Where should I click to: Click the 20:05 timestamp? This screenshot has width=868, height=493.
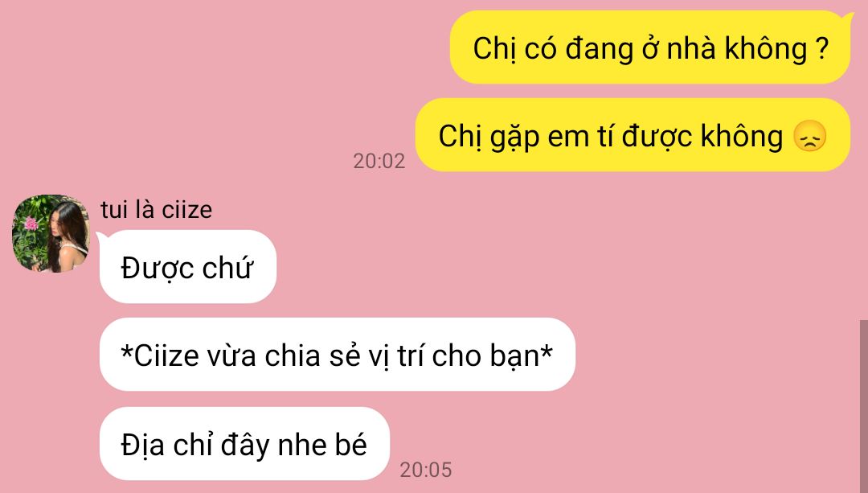[426, 470]
